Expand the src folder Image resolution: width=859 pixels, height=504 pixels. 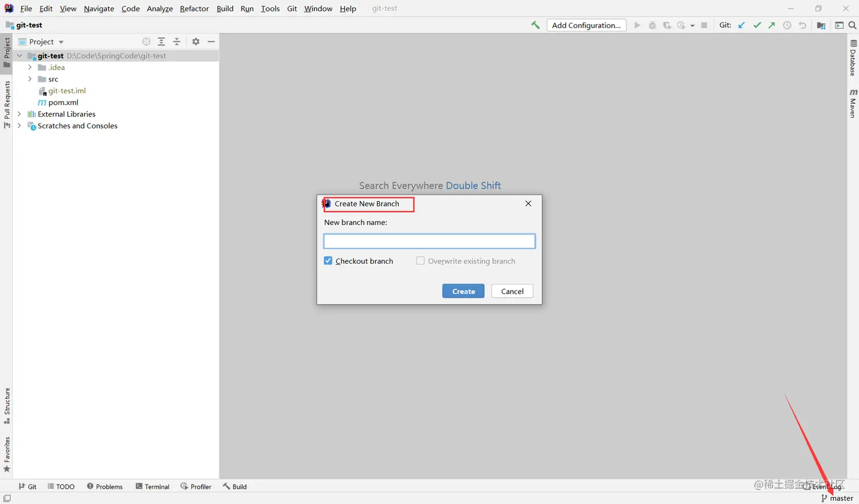pyautogui.click(x=30, y=79)
